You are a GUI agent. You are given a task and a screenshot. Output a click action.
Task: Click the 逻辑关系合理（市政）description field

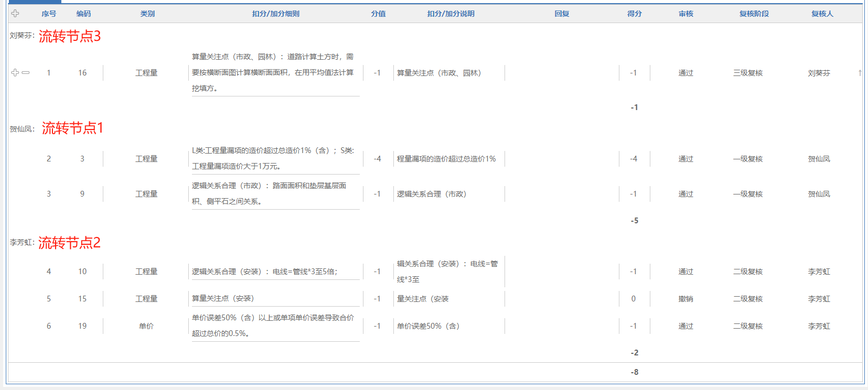pos(449,194)
